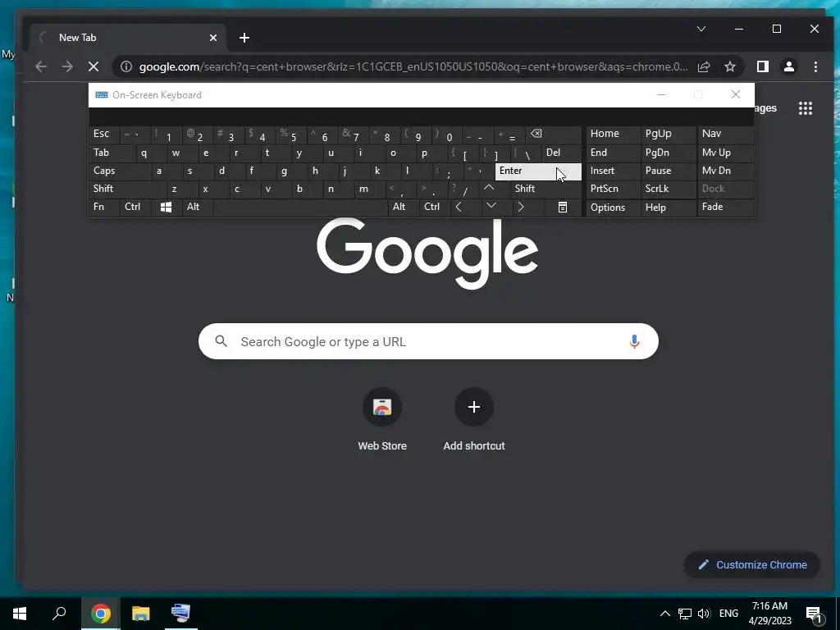The width and height of the screenshot is (840, 630).
Task: Open Chrome's side panel
Action: (x=762, y=66)
